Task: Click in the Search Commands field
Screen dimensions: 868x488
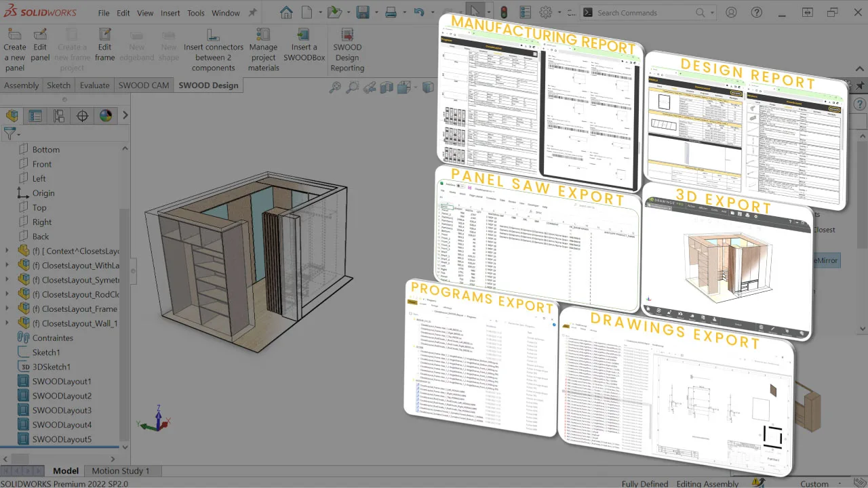Action: click(x=648, y=12)
